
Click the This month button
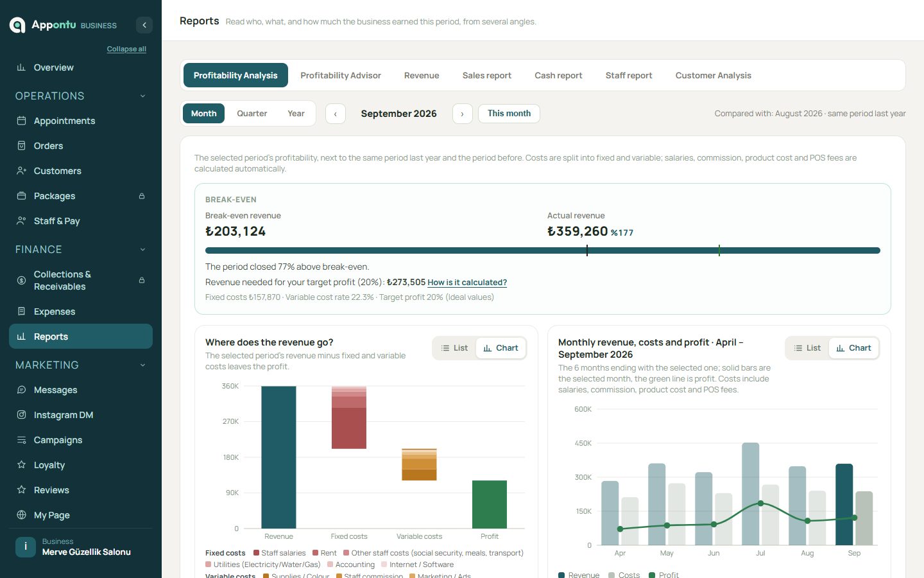click(x=509, y=114)
